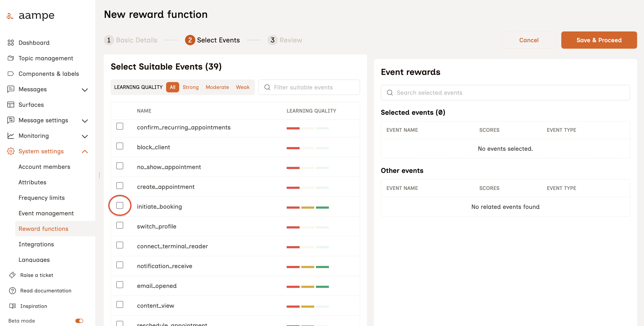
Task: Check the email_opened event checkbox
Action: 120,285
